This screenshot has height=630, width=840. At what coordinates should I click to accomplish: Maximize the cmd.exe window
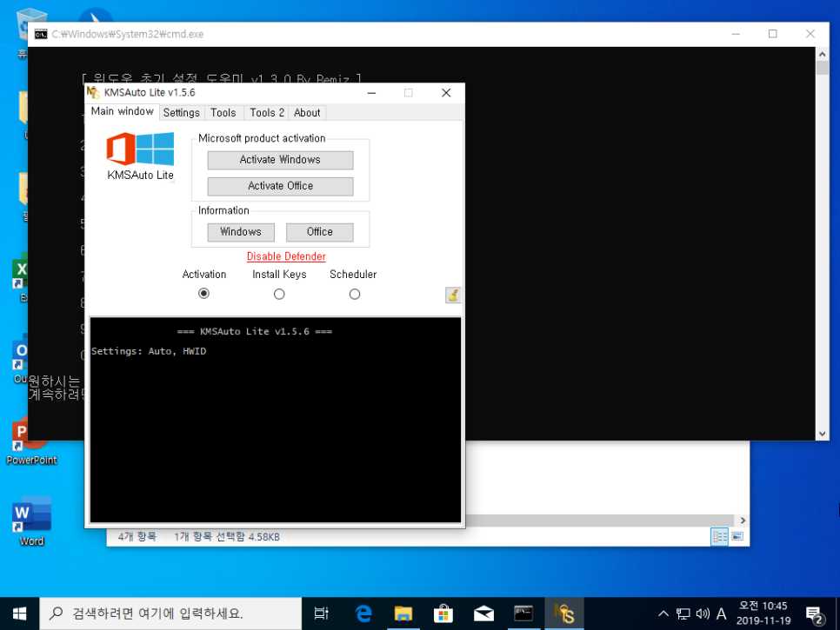pos(772,34)
